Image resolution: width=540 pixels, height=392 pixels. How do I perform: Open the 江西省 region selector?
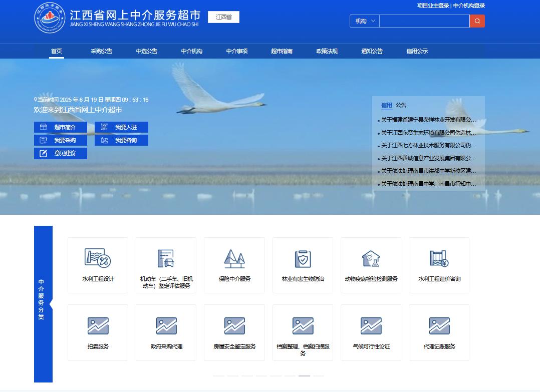[x=223, y=17]
